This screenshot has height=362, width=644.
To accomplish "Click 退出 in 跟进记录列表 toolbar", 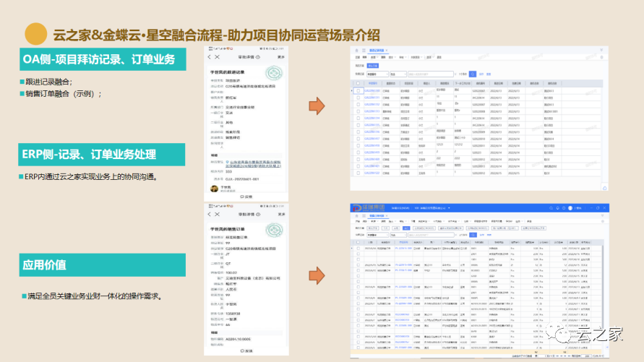I will 439,58.
